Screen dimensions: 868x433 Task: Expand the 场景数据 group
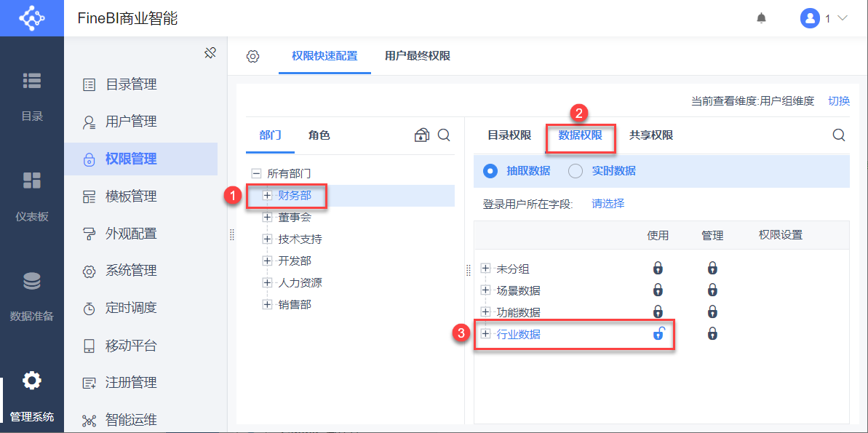(x=486, y=290)
